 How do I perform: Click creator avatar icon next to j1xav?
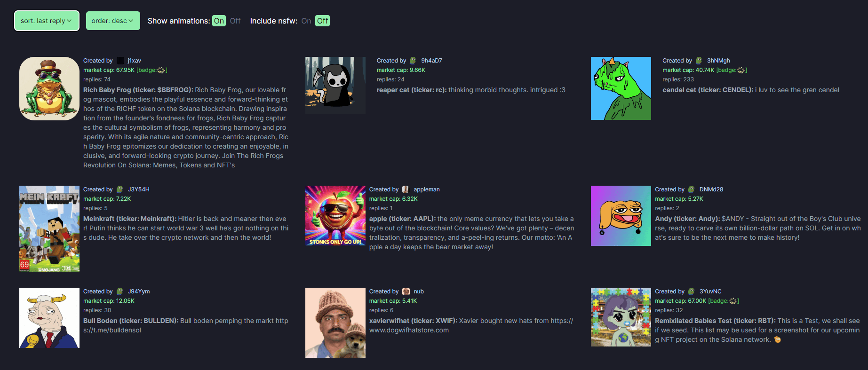(x=120, y=61)
